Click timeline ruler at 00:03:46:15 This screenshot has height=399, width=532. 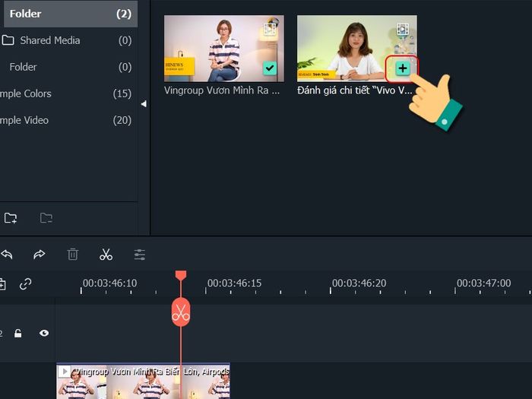click(234, 283)
